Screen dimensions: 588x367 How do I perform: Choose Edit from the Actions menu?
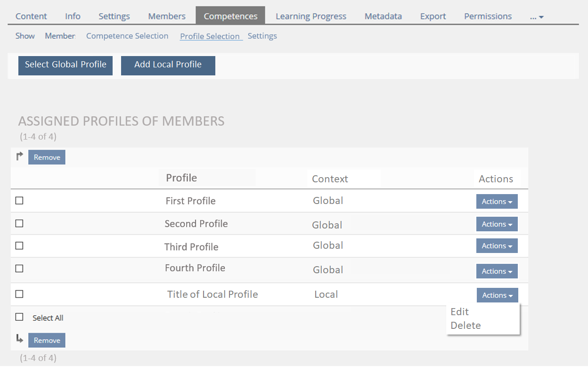pos(459,312)
